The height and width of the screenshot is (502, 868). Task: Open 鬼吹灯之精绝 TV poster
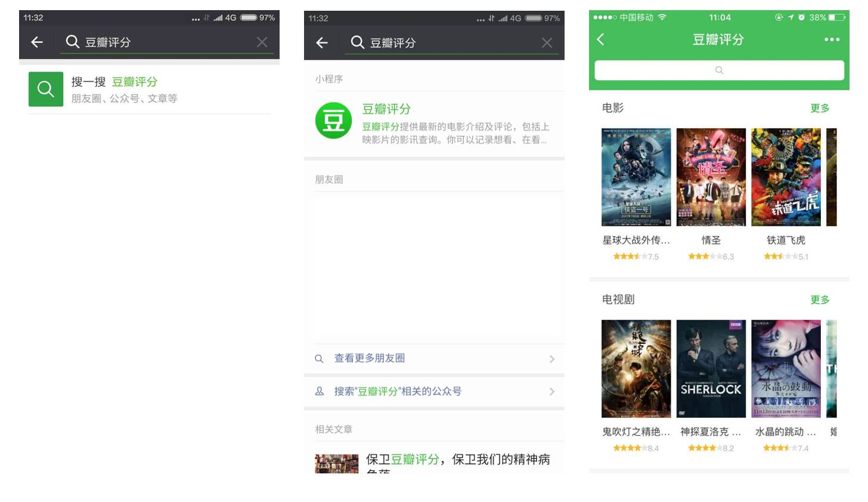click(636, 368)
